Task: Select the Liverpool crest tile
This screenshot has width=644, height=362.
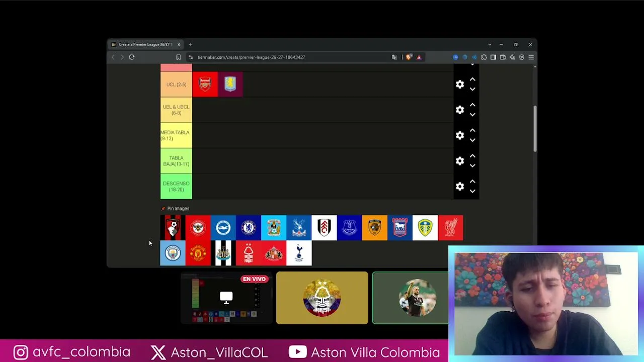Action: 450,228
